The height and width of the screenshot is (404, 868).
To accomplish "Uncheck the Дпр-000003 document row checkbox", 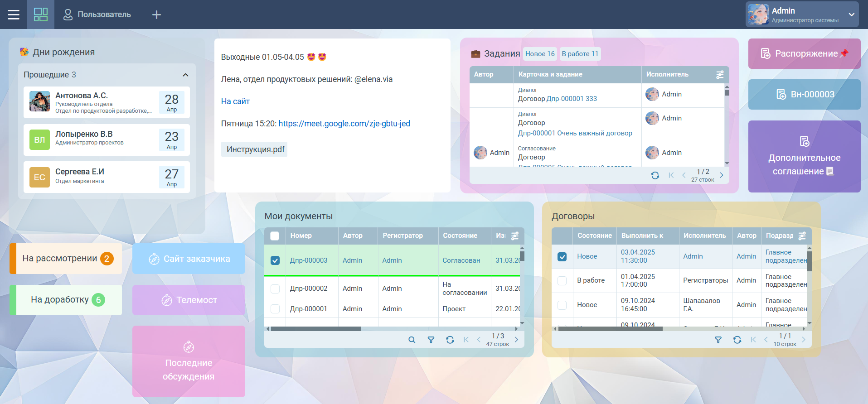I will click(275, 260).
